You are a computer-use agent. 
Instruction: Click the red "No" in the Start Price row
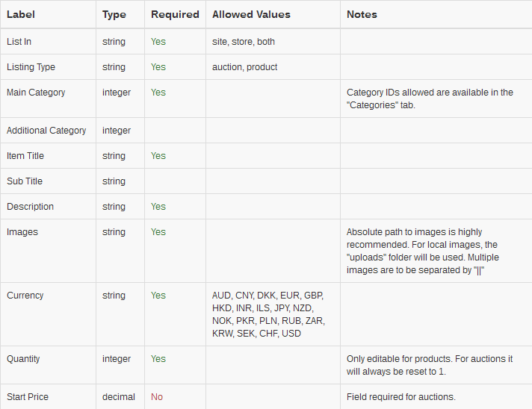(157, 397)
